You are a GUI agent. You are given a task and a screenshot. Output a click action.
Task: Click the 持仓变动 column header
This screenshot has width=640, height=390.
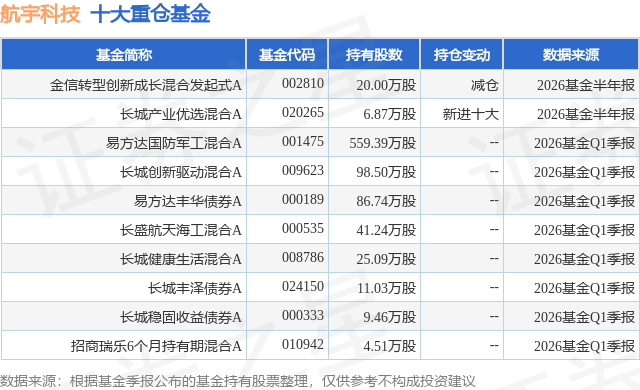point(462,55)
